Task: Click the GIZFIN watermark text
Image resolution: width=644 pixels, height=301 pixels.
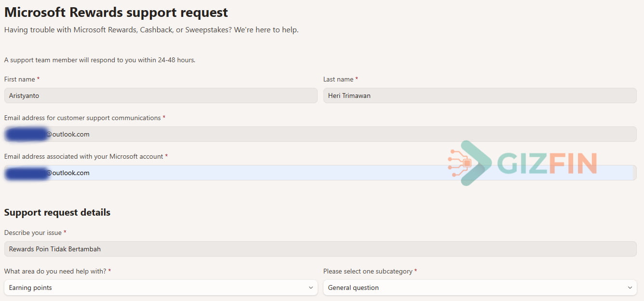Action: coord(547,163)
